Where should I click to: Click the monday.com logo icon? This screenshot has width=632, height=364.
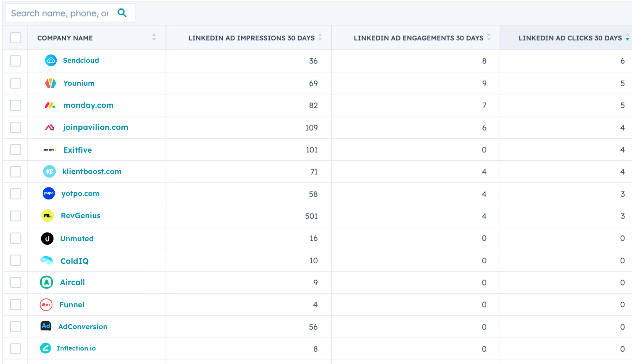coord(50,105)
